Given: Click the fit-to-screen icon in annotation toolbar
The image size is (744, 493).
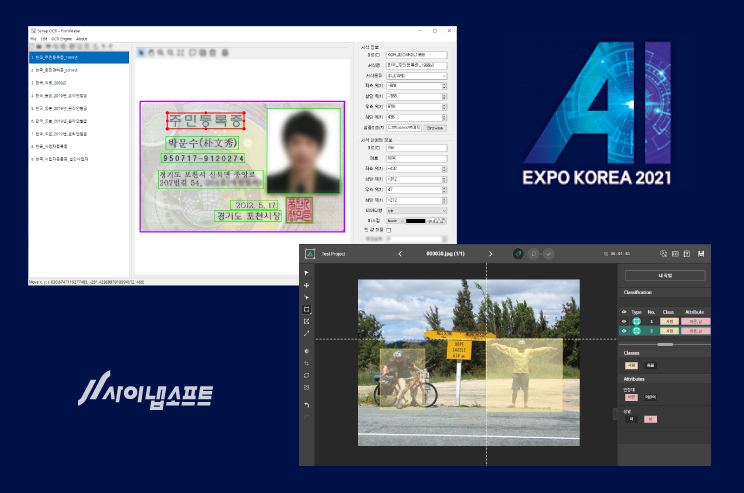Looking at the screenshot, I should 307,388.
